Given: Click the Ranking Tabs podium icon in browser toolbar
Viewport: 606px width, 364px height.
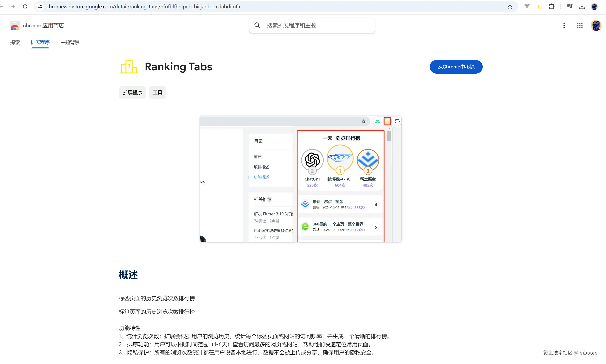Looking at the screenshot, I should click(x=539, y=6).
